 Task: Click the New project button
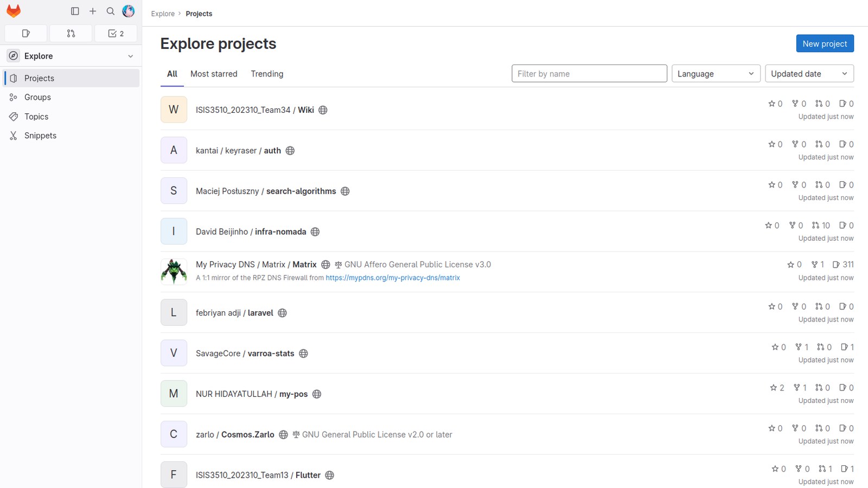pyautogui.click(x=825, y=44)
